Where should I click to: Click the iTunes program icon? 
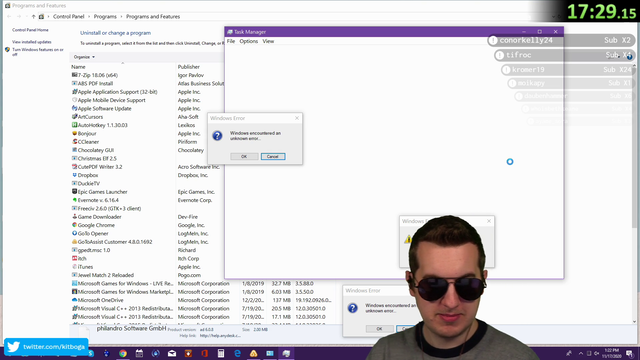tap(74, 267)
